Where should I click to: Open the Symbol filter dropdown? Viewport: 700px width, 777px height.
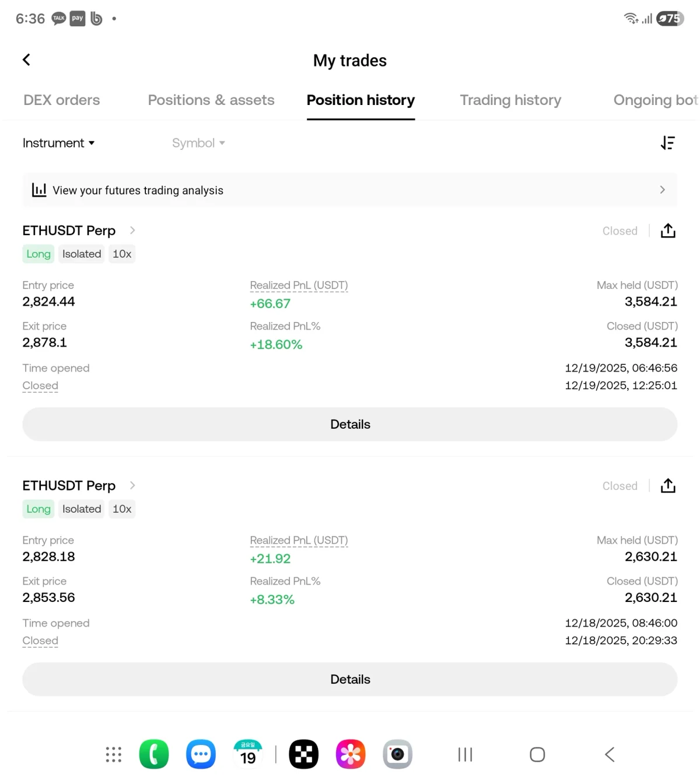pos(198,143)
